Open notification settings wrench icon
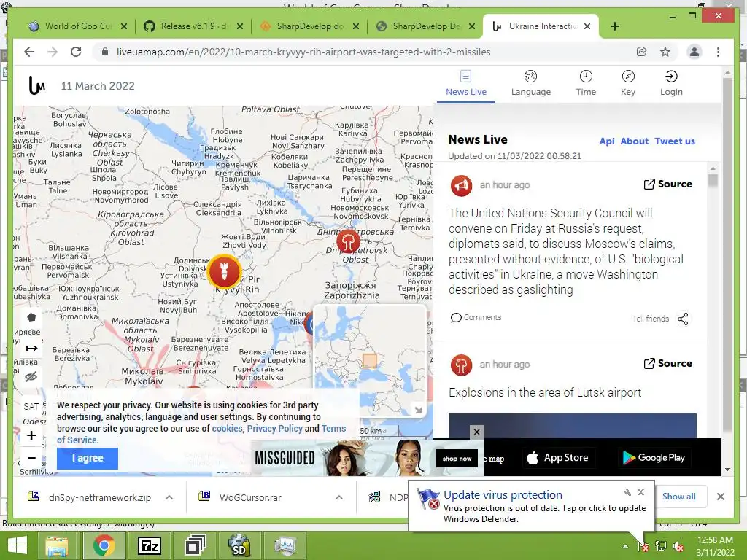Viewport: 747px width, 560px height. click(627, 492)
